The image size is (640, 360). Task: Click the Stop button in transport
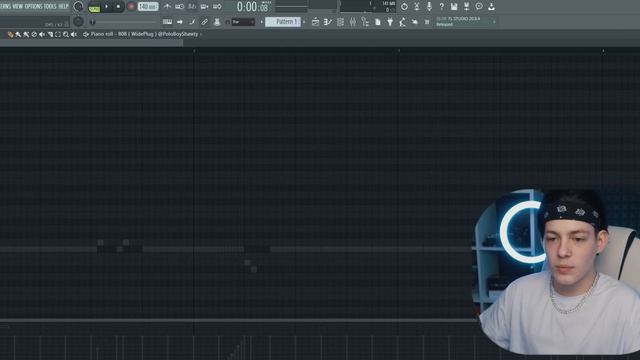click(x=118, y=7)
